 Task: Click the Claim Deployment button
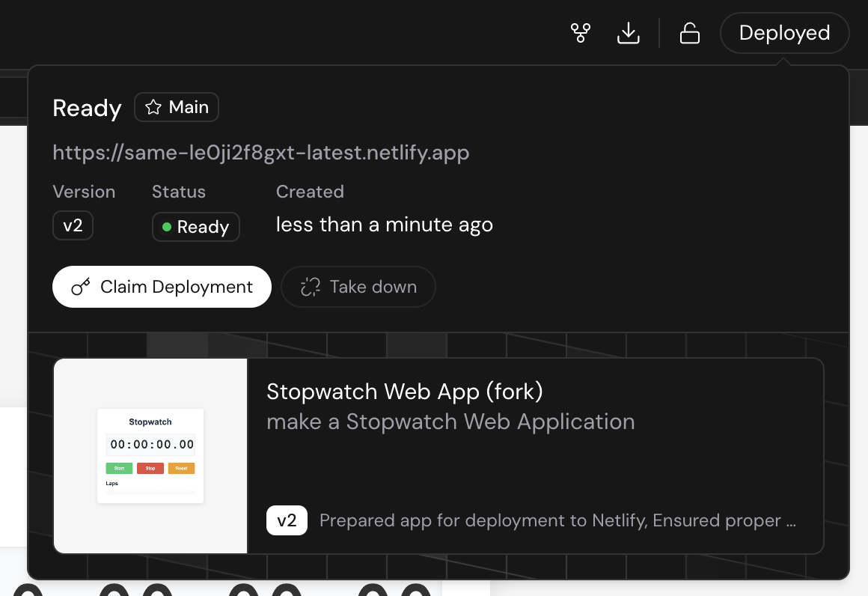coord(162,287)
